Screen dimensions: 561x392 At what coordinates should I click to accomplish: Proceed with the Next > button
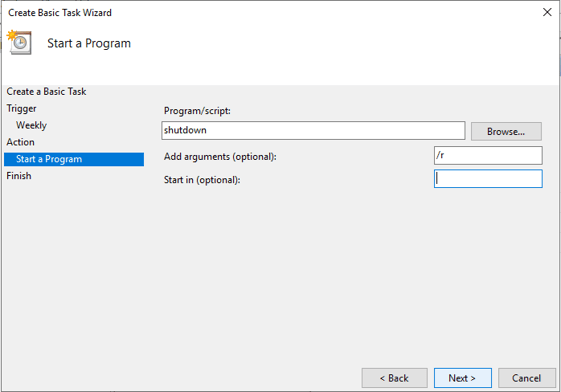(x=463, y=378)
